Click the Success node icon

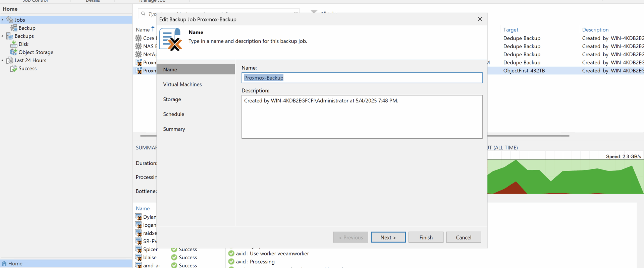pyautogui.click(x=14, y=68)
